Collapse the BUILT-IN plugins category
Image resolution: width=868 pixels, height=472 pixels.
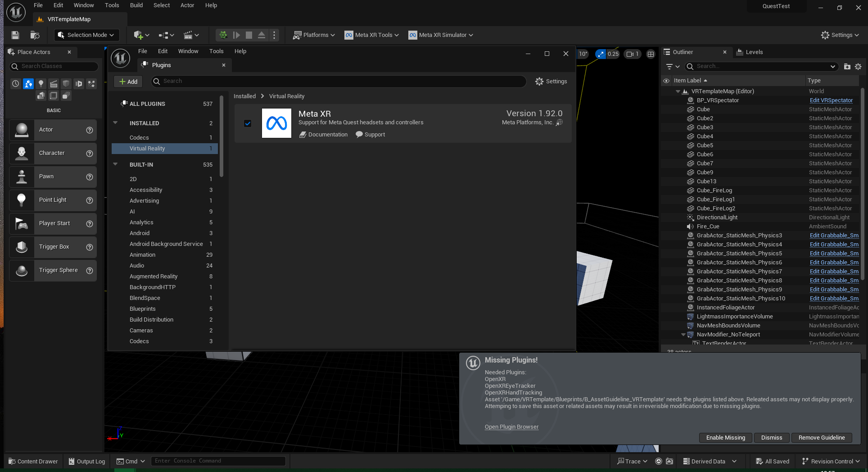(115, 164)
